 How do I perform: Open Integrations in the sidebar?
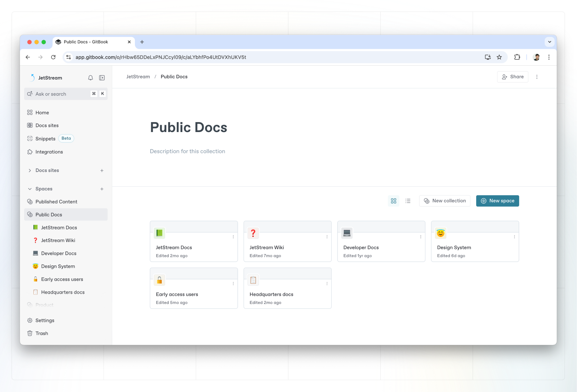pyautogui.click(x=49, y=152)
